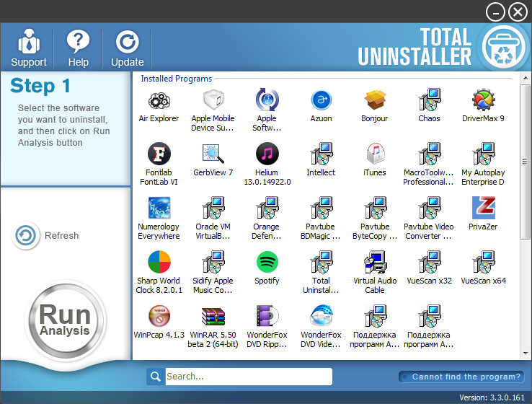
Task: Select the Spotify program icon
Action: pos(267,262)
